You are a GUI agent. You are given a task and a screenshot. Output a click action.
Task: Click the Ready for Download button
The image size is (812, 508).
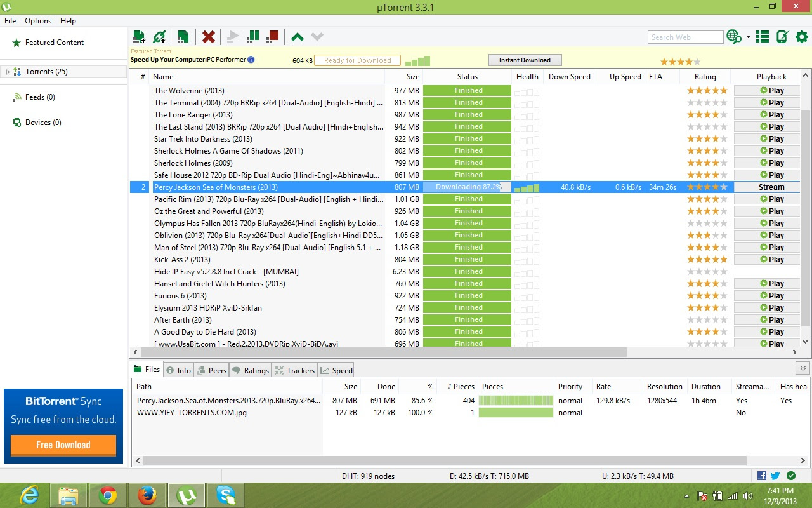357,60
